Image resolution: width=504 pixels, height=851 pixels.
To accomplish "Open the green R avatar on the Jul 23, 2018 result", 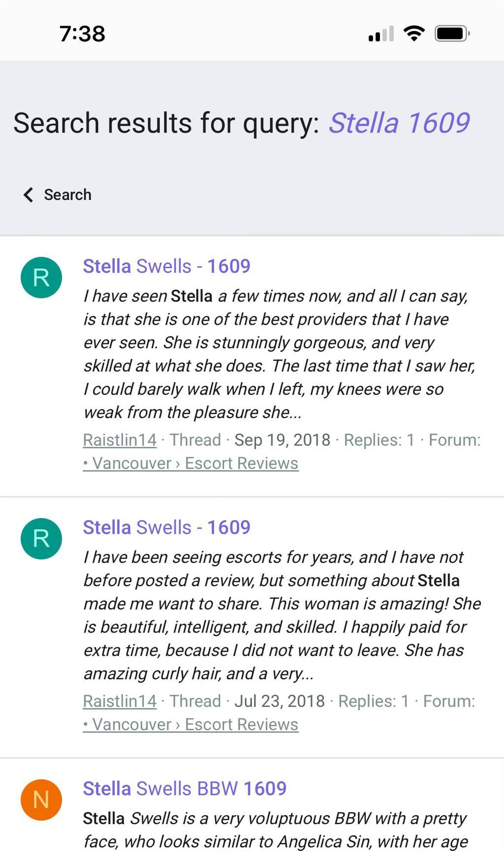I will (41, 539).
